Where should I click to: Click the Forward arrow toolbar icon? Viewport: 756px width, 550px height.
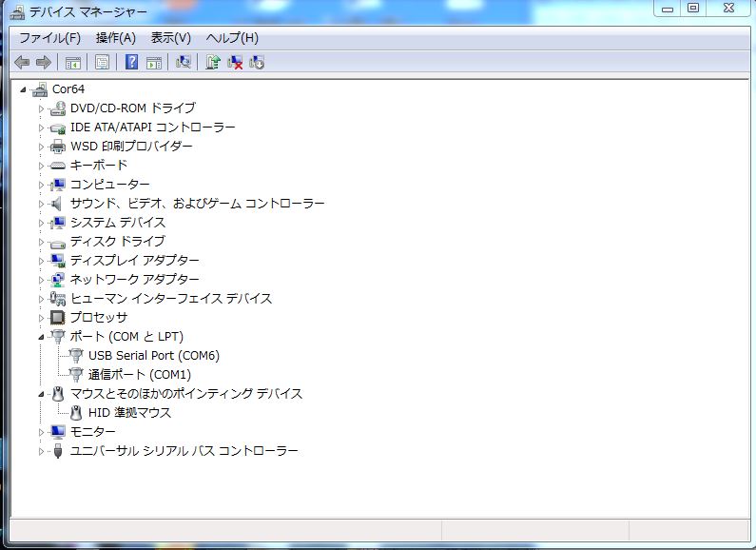pos(44,62)
